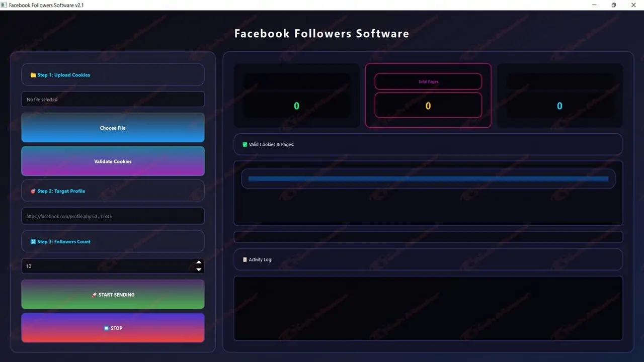Click Validate Cookies
This screenshot has height=362, width=644.
[x=113, y=161]
